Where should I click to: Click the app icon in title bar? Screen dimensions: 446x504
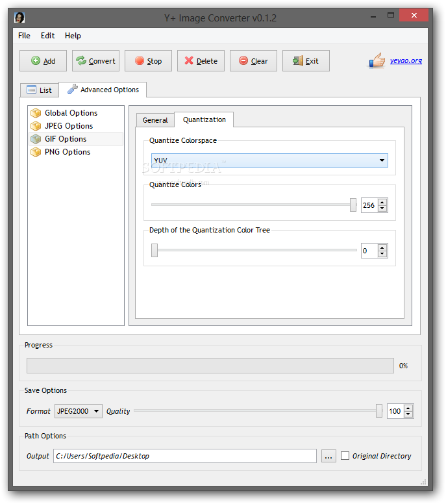coord(19,18)
